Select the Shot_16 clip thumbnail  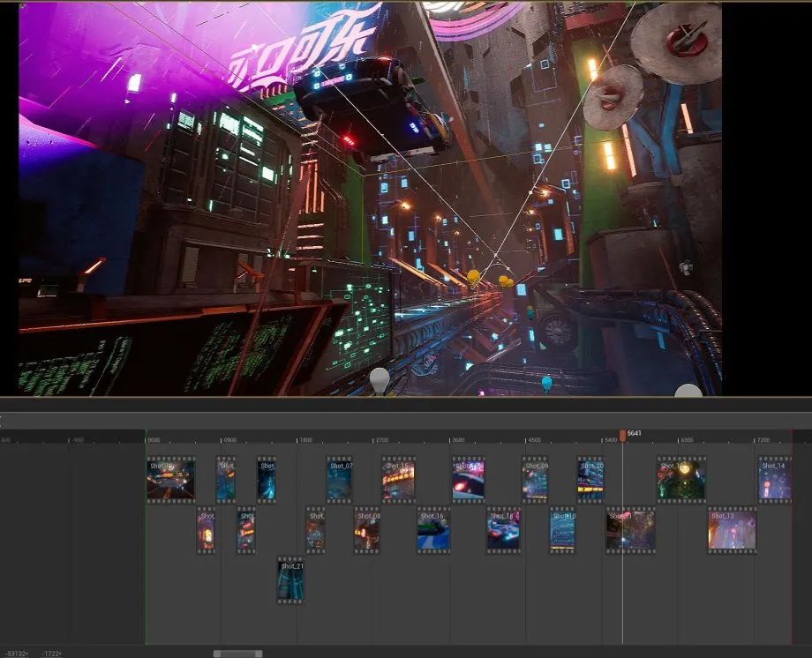coord(433,530)
